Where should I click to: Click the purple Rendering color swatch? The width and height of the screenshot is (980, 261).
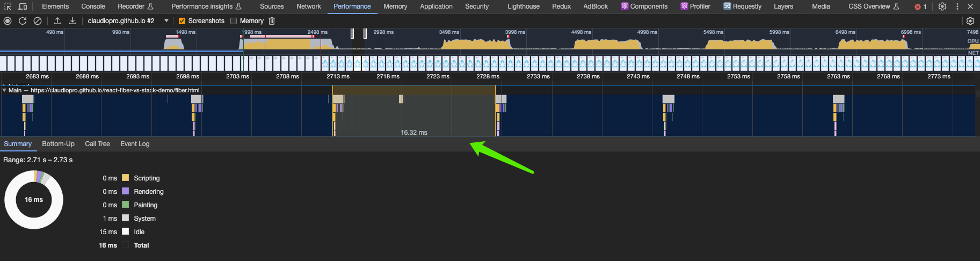(x=125, y=191)
